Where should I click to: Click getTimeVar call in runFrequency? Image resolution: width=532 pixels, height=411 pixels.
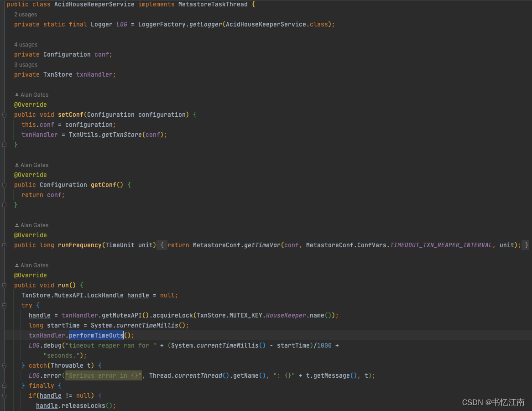click(x=262, y=245)
